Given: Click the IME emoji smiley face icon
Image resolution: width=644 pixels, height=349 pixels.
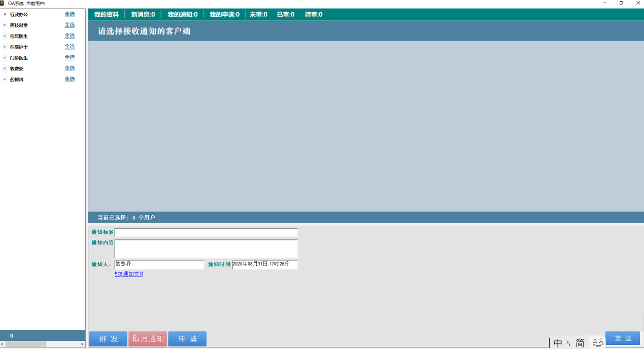Looking at the screenshot, I should (x=598, y=343).
